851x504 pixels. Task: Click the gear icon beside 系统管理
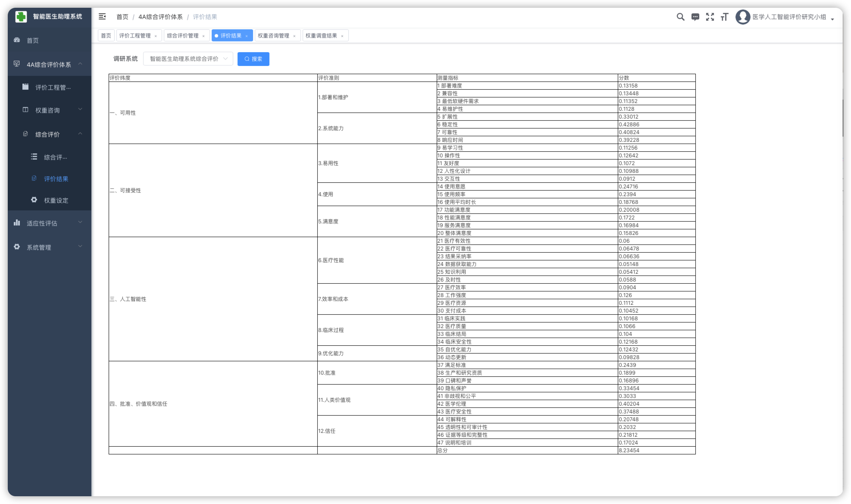(x=17, y=247)
